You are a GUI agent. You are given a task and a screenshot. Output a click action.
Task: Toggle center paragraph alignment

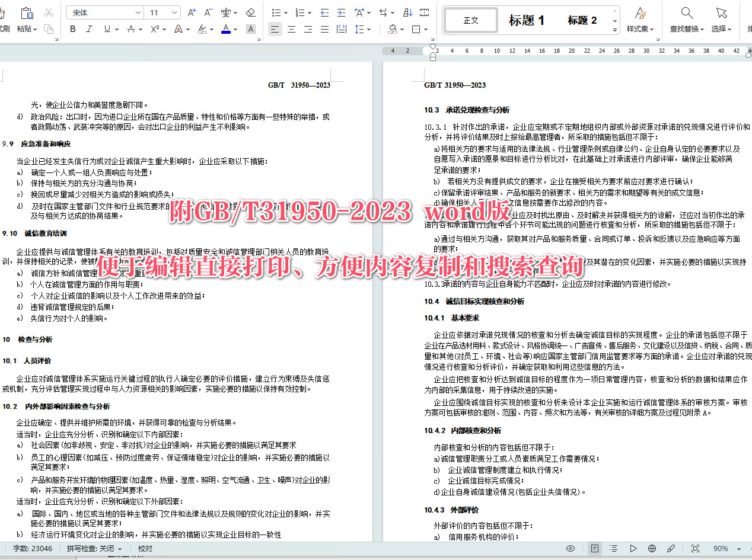(x=292, y=29)
